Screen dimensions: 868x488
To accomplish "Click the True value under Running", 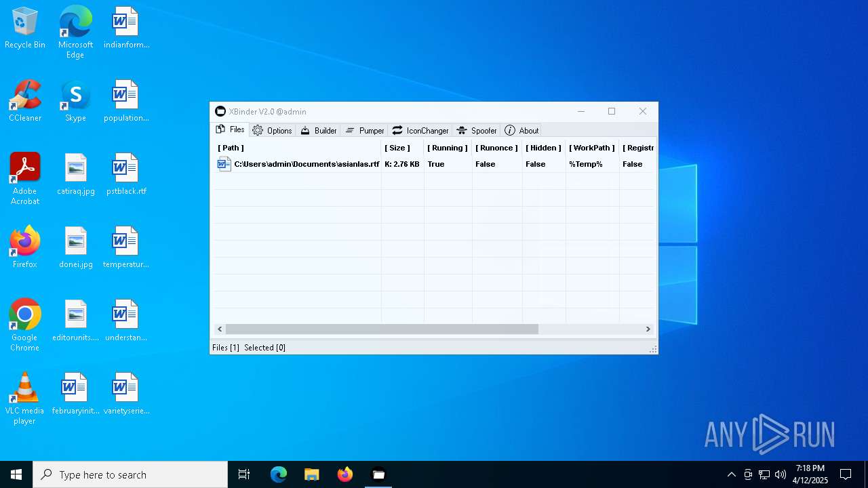I will pyautogui.click(x=436, y=164).
